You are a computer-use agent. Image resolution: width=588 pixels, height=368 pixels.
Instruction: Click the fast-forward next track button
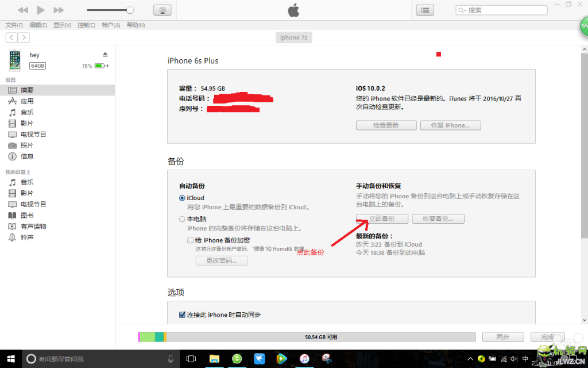[59, 10]
